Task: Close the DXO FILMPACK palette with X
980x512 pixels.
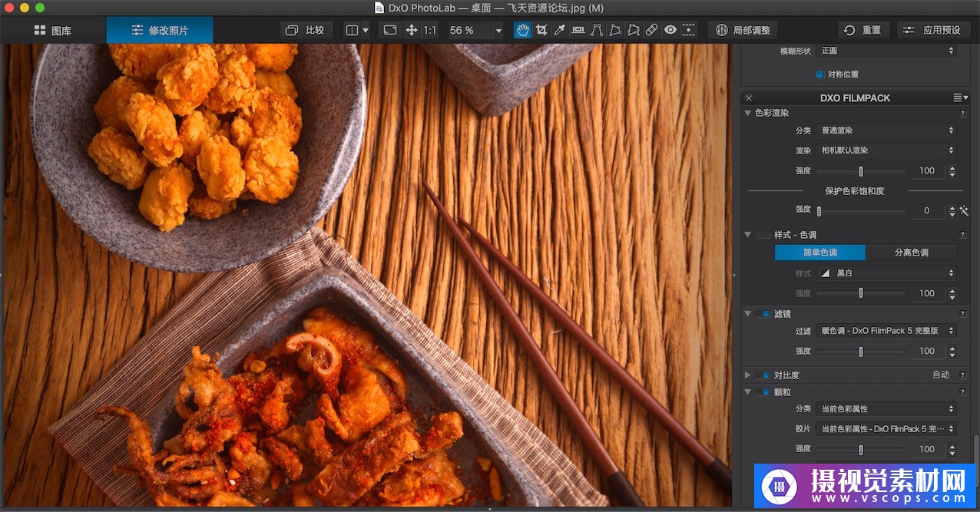Action: 749,98
